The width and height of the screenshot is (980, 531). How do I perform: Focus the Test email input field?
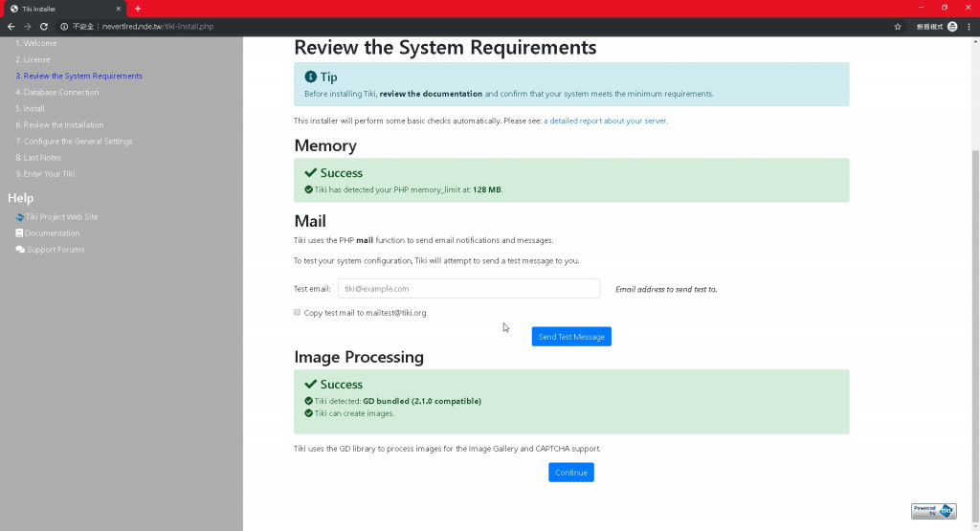coord(469,289)
